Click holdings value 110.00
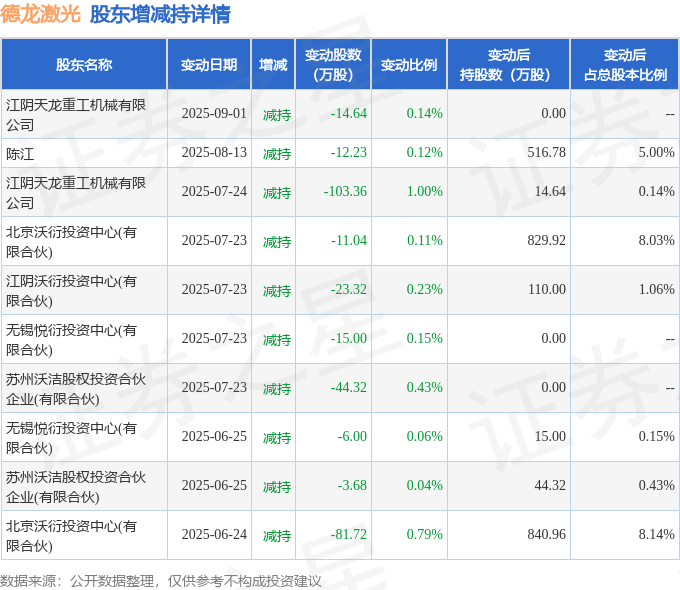 pos(546,290)
